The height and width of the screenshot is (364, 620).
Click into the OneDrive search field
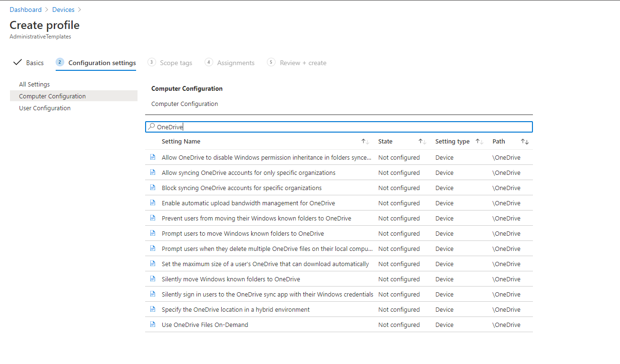pyautogui.click(x=339, y=127)
